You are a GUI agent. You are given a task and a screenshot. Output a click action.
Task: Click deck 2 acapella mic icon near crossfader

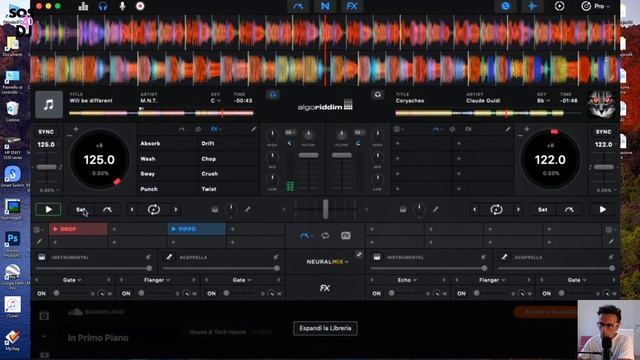[x=436, y=209]
